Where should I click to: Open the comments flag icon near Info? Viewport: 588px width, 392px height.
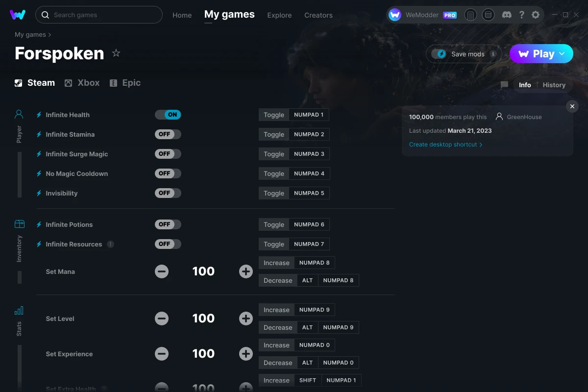[x=504, y=85]
